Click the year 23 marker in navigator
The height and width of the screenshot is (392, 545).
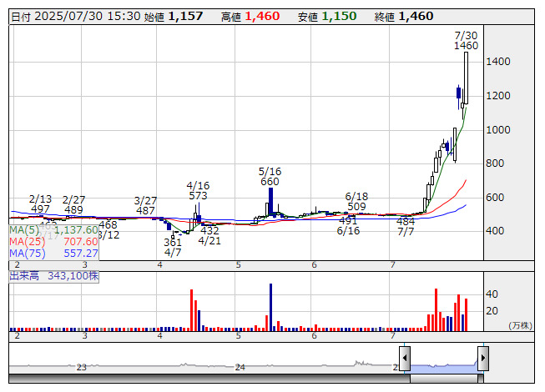pos(81,367)
